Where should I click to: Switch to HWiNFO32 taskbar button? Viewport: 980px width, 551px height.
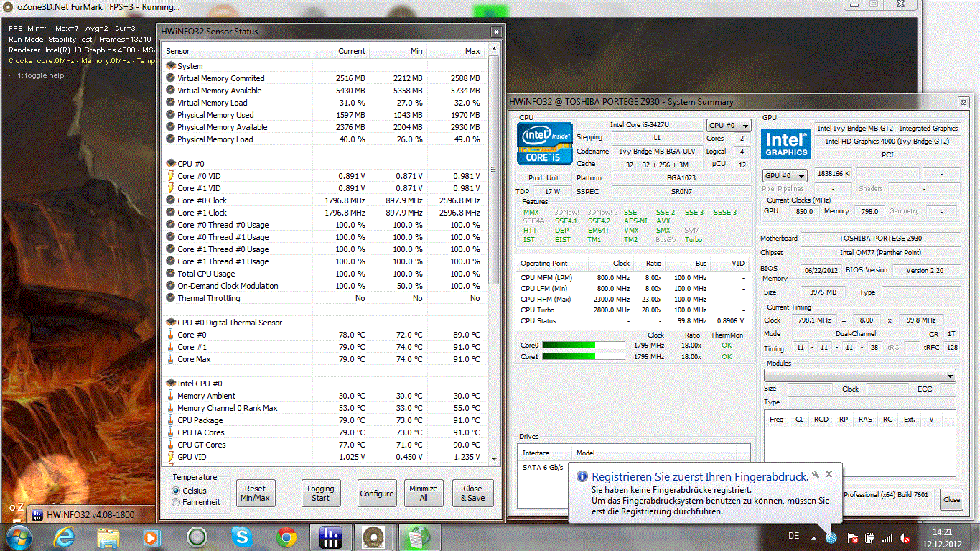point(331,537)
